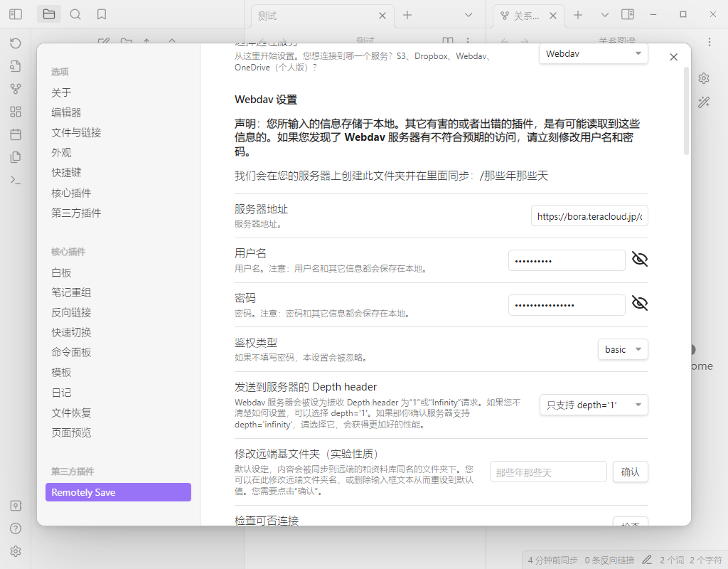Open 笔记重组 plugin settings
The image size is (728, 569).
[71, 292]
